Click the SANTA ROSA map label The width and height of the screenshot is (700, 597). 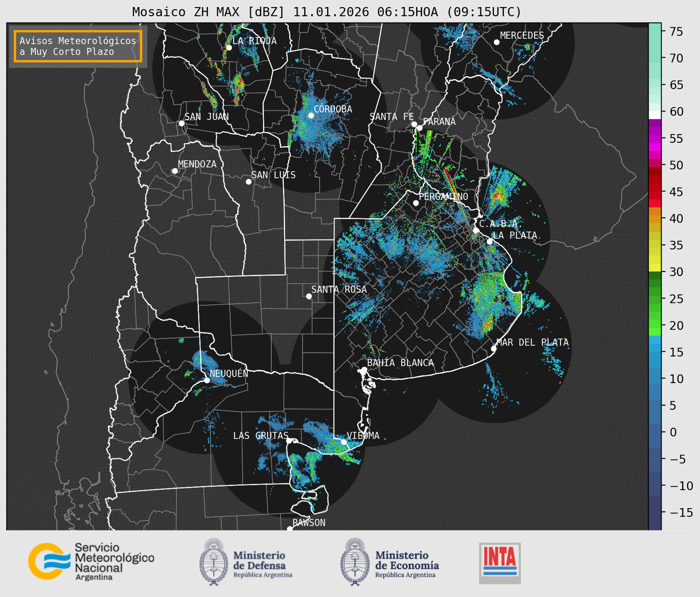339,289
